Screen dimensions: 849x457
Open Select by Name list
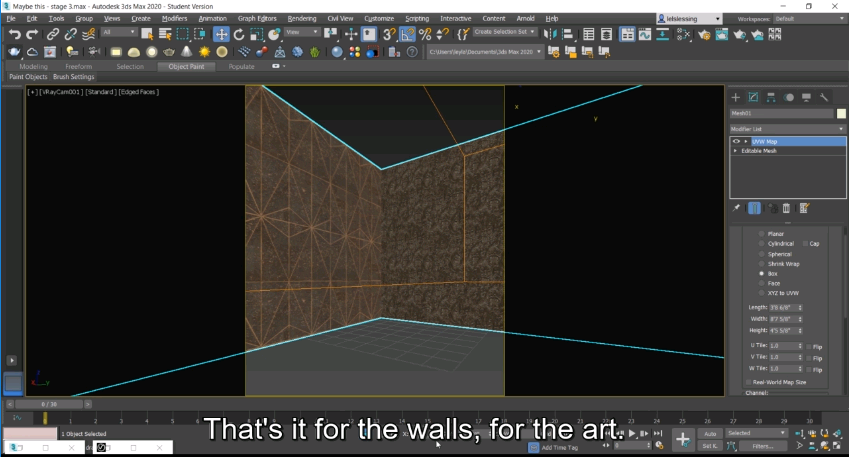pyautogui.click(x=165, y=35)
